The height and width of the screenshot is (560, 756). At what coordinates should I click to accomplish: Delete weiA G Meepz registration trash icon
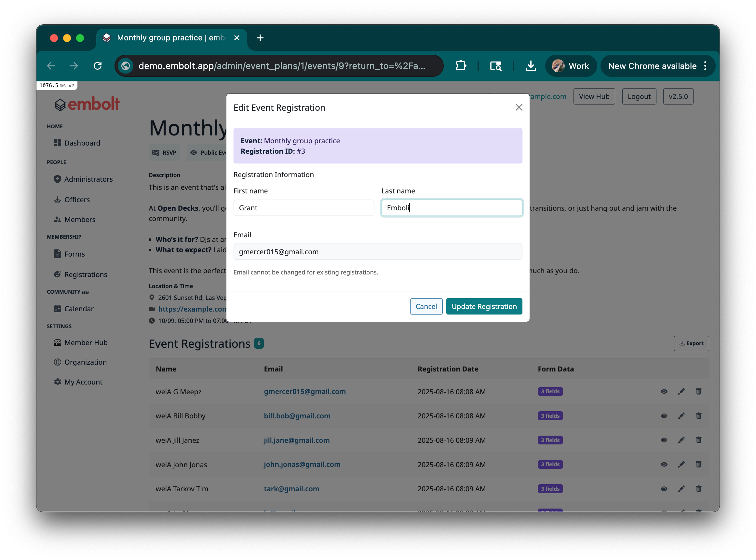coord(698,392)
